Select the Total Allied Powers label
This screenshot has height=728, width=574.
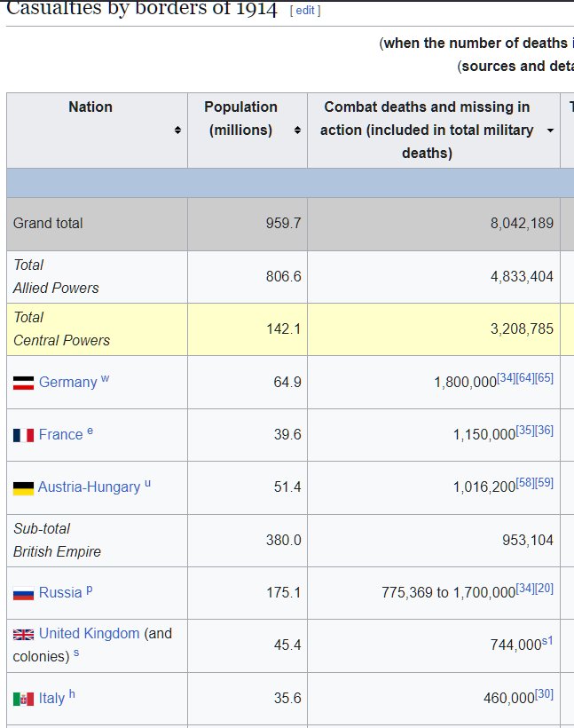pyautogui.click(x=56, y=277)
